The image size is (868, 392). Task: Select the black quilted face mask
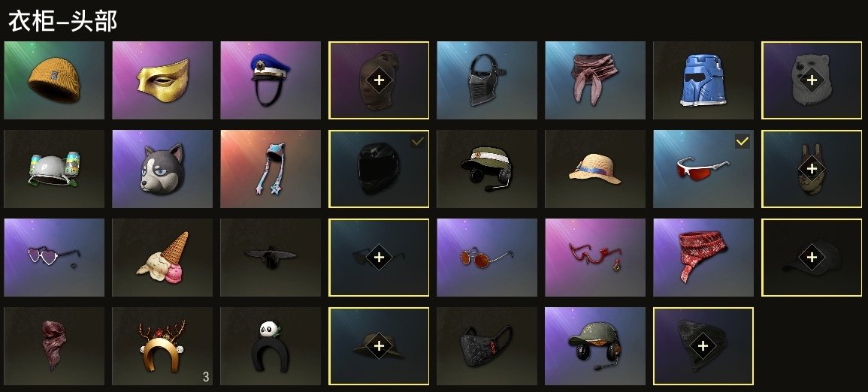pos(487,346)
